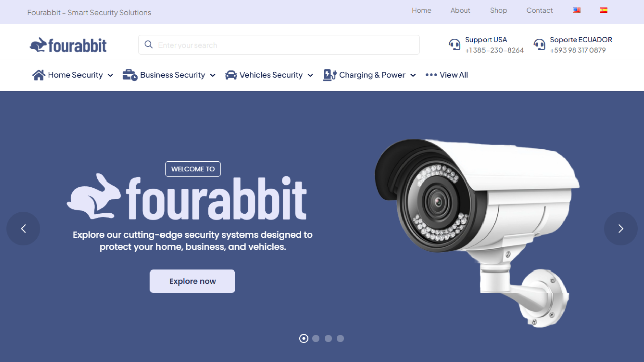
Task: Open the Contact menu item
Action: (539, 10)
